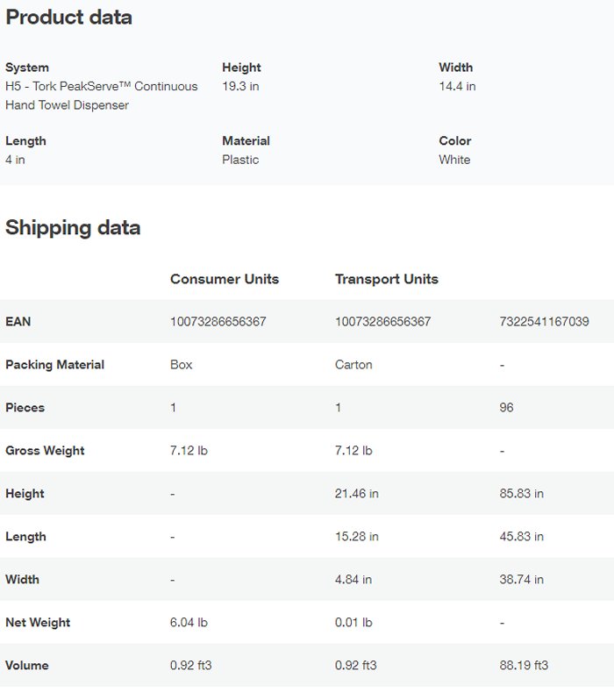Click the 15.28 in length value

(357, 537)
